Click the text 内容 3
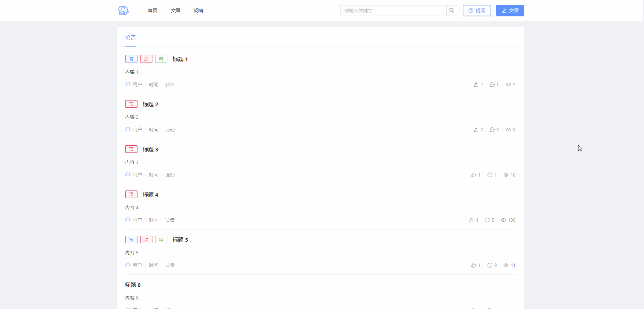Screen dimensions: 644x309 (x=132, y=162)
